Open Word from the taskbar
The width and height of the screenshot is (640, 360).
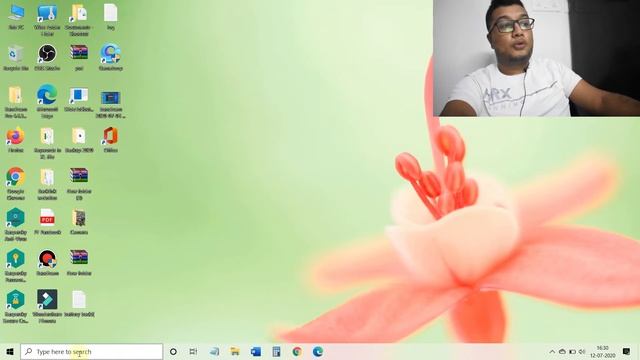256,351
